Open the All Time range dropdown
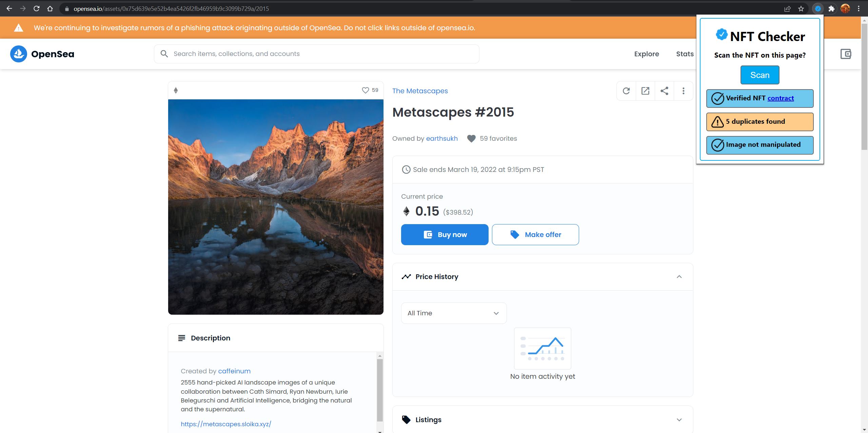868x433 pixels. coord(453,313)
